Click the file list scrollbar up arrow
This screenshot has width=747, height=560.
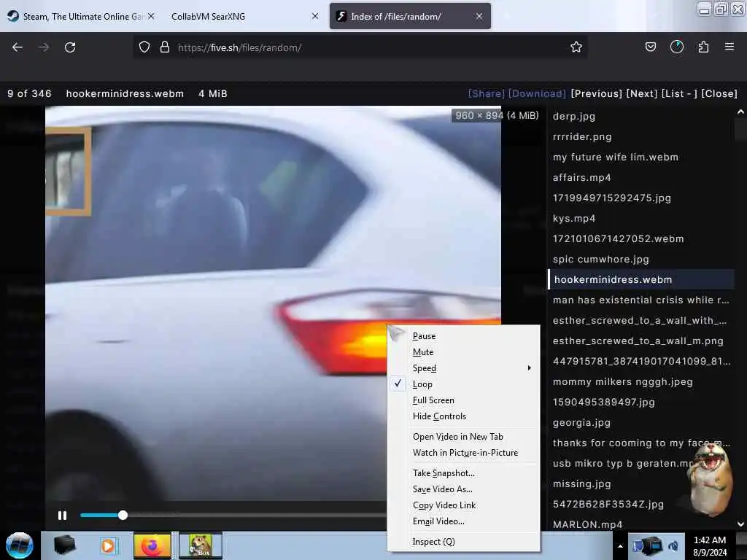point(740,112)
